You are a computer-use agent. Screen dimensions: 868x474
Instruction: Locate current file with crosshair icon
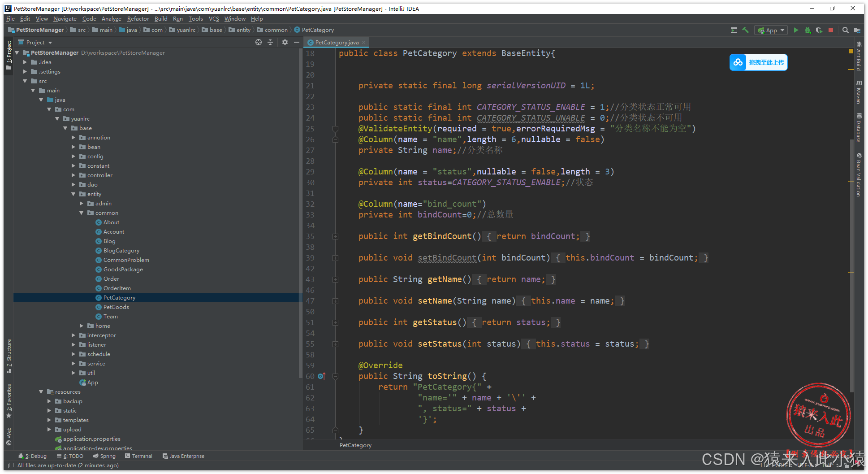(259, 42)
